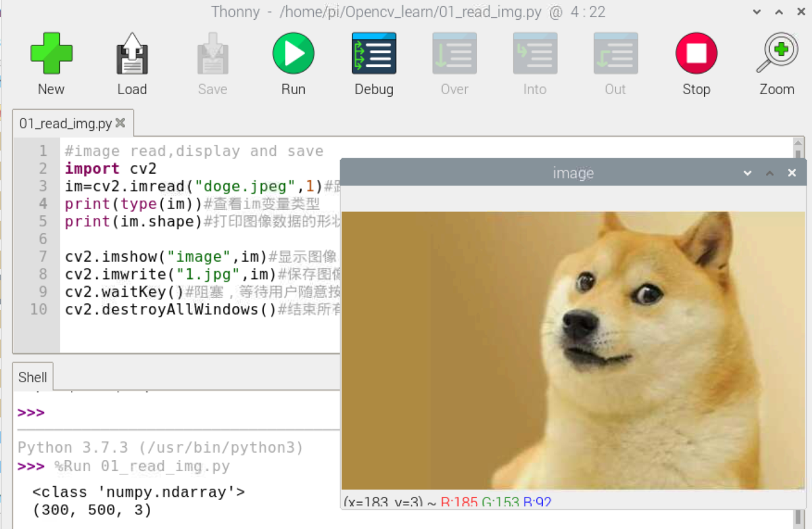Run the current script

point(293,53)
